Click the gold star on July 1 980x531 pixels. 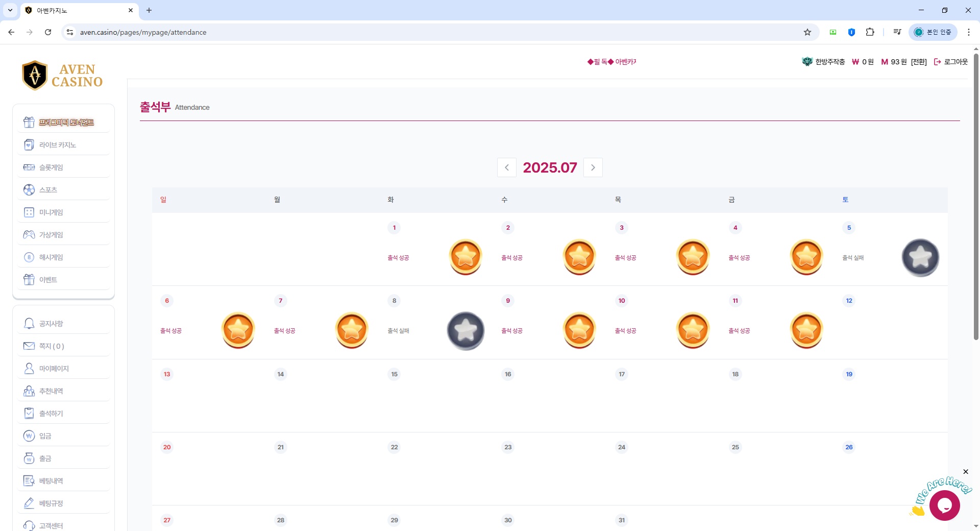pos(465,257)
